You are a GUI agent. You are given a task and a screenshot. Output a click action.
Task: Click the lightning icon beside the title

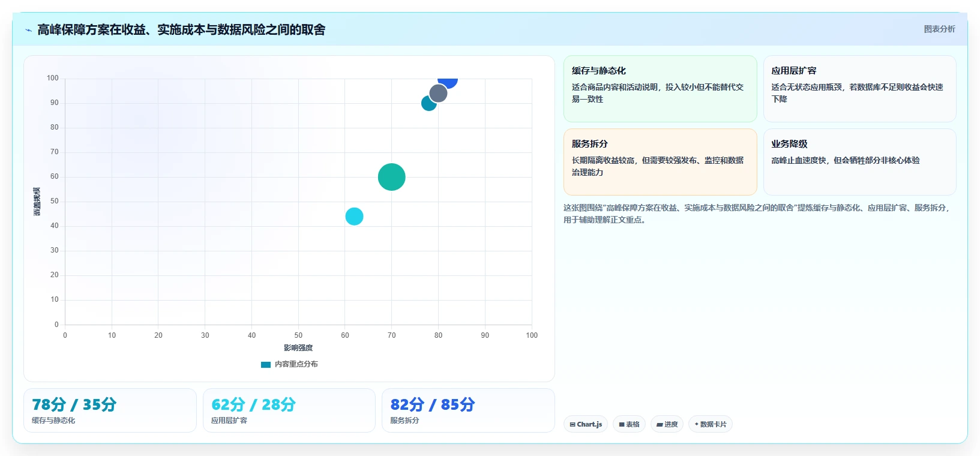(x=28, y=30)
